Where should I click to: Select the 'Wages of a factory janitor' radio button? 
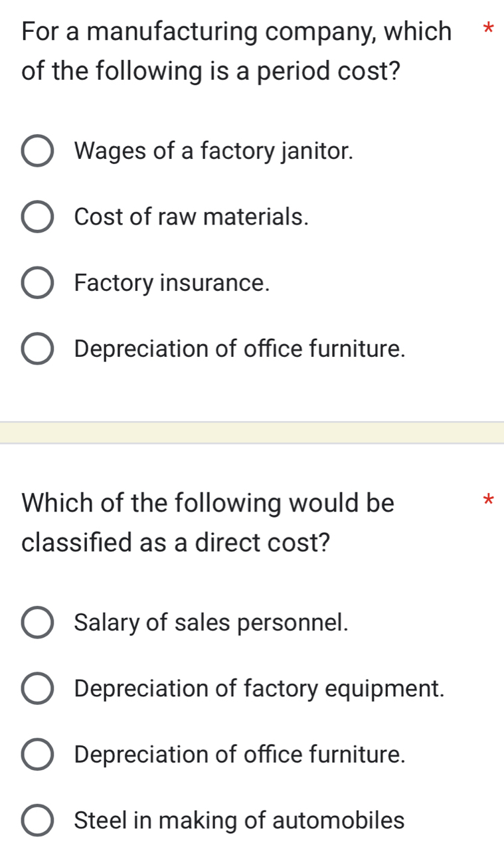tap(38, 151)
